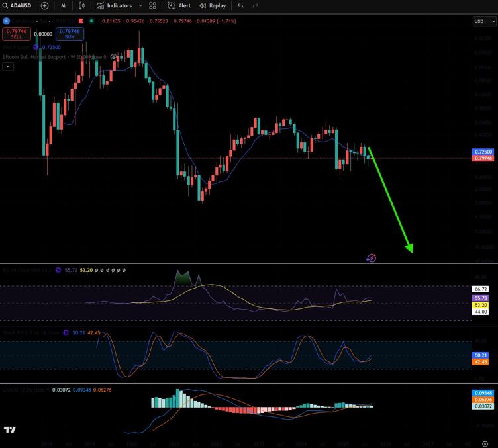Click the purple replay marker near arrow

pos(372,257)
